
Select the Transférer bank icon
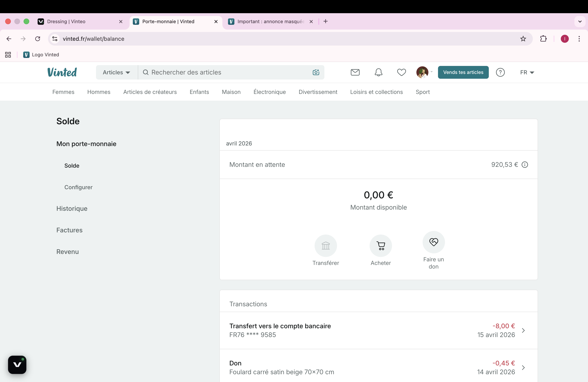(325, 246)
